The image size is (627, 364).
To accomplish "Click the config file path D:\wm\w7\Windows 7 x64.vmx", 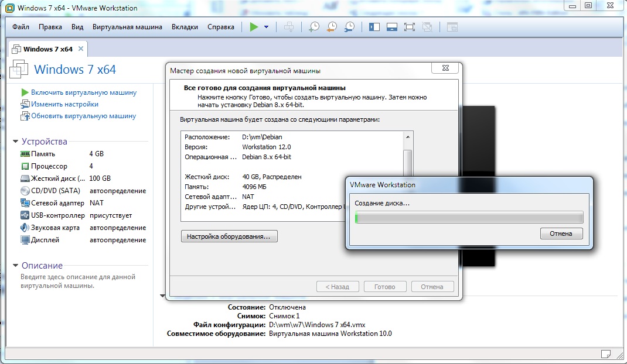I will coord(317,325).
